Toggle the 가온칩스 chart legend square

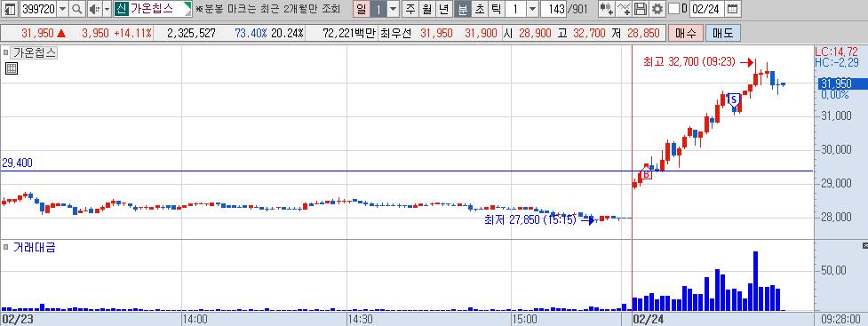tap(5, 53)
